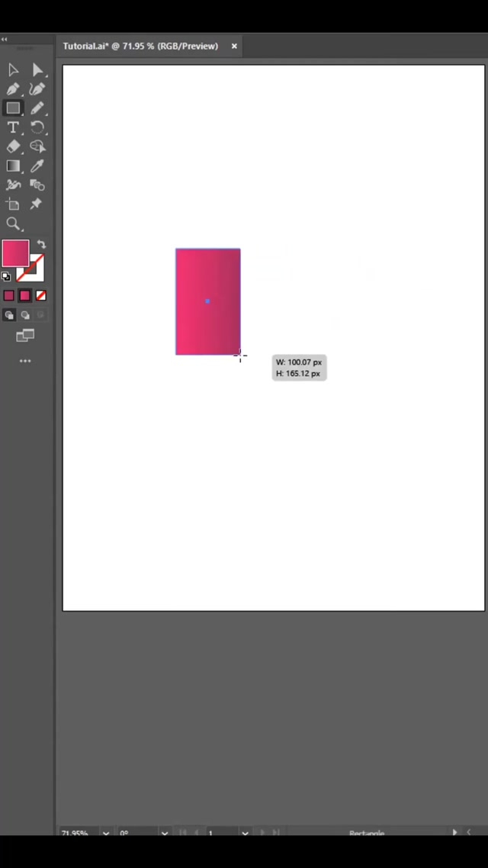488x868 pixels.
Task: Select the Selection tool arrow
Action: coord(13,70)
